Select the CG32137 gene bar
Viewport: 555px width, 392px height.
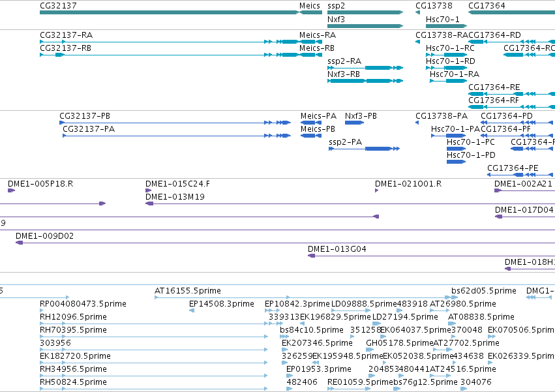pos(169,12)
